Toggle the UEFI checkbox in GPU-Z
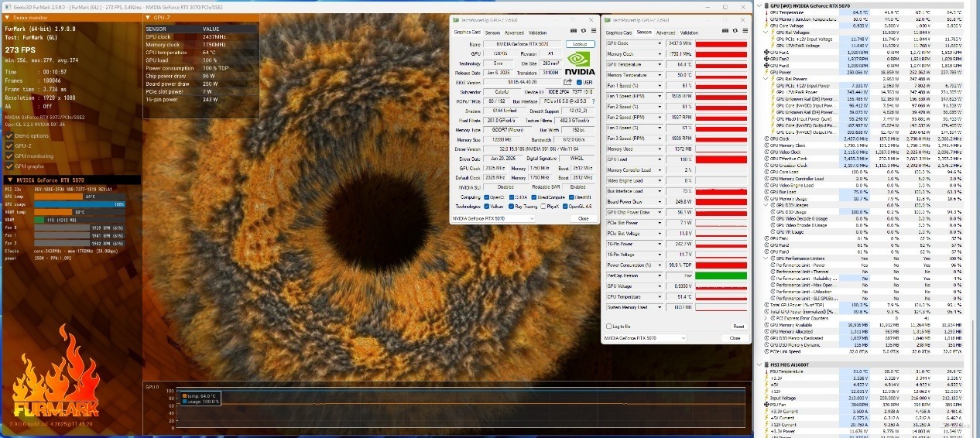980x438 pixels. click(579, 81)
